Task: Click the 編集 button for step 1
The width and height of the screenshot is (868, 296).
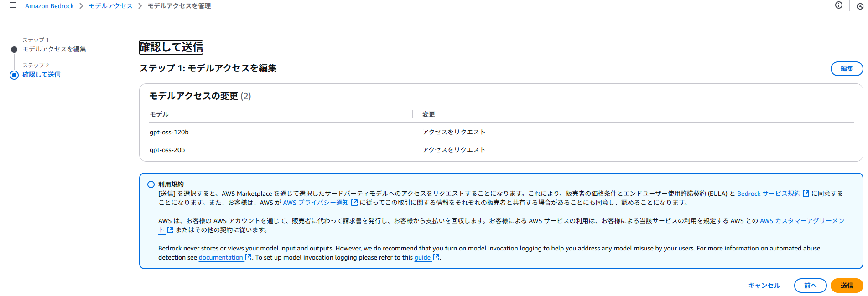Action: [x=847, y=69]
